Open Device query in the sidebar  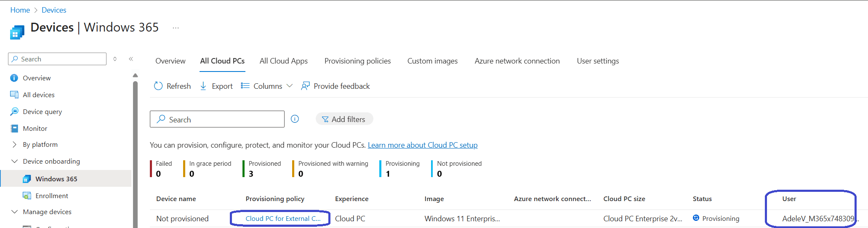(x=42, y=111)
